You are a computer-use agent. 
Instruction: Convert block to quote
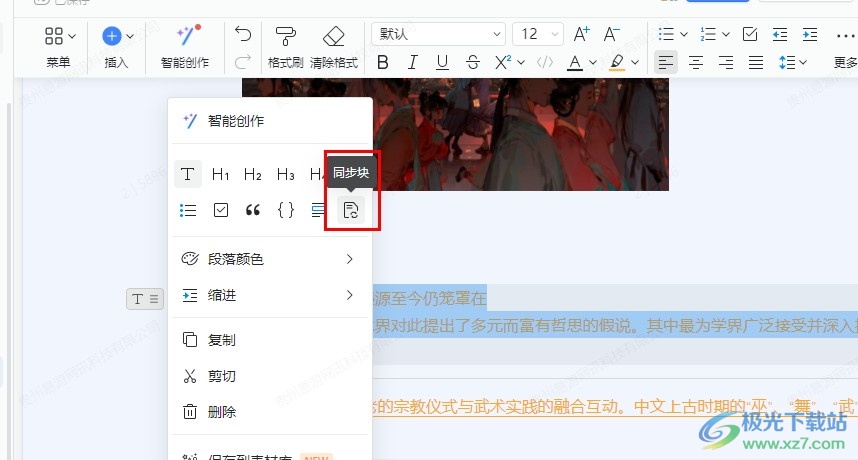[x=253, y=210]
